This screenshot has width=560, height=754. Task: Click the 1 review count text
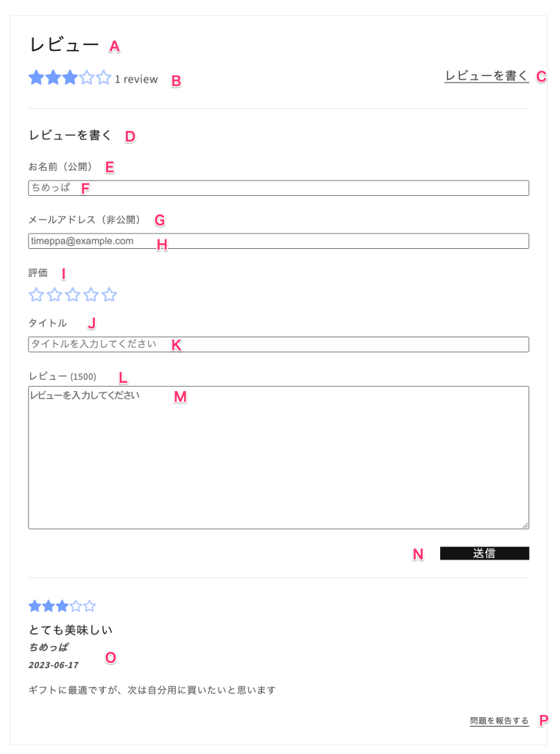(x=136, y=80)
